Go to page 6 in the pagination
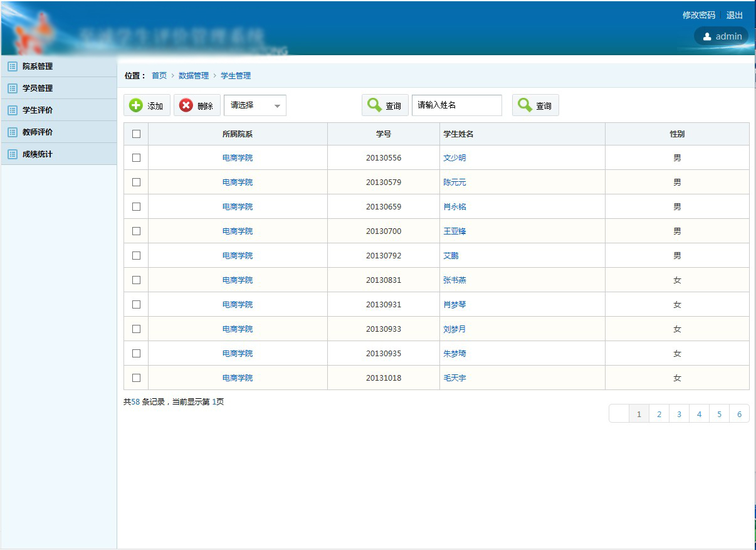This screenshot has width=756, height=550. (x=739, y=414)
